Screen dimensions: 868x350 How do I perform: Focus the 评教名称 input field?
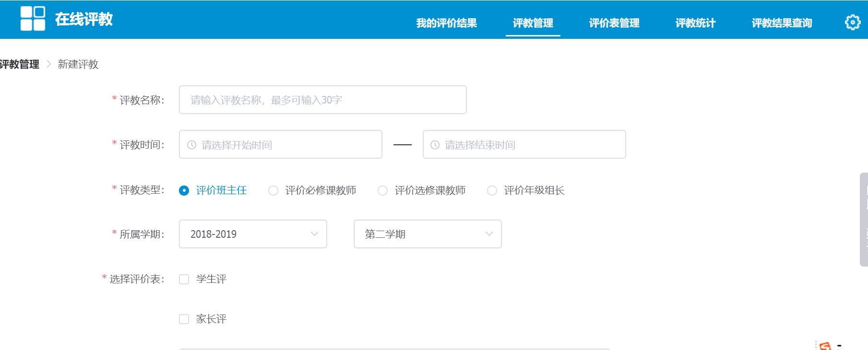[x=322, y=100]
